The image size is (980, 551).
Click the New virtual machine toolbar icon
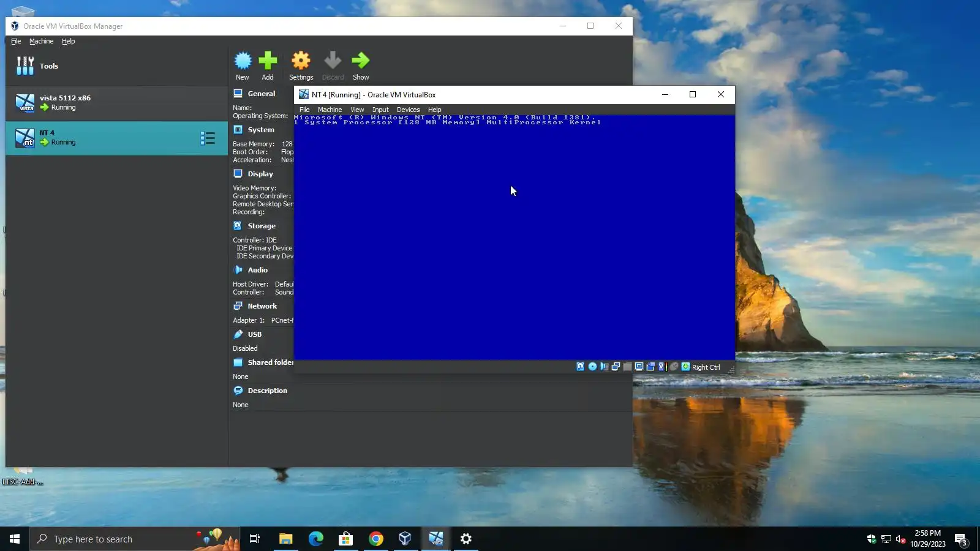click(243, 61)
